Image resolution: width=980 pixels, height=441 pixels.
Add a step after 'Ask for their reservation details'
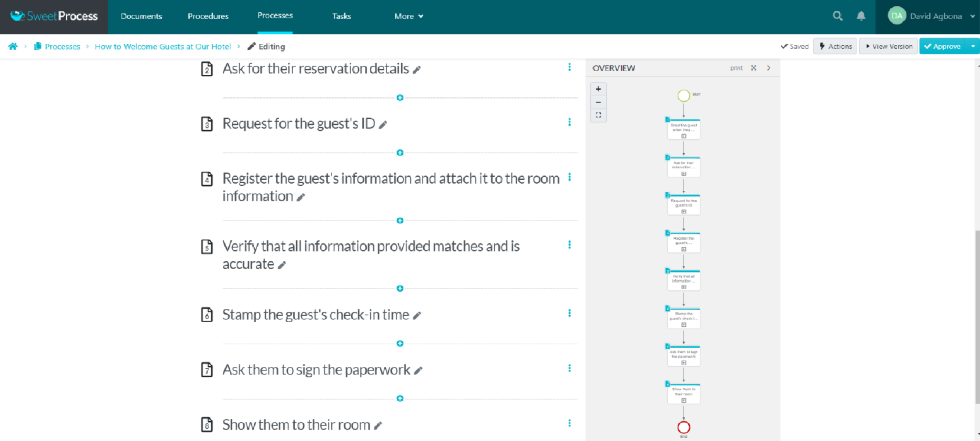tap(400, 98)
